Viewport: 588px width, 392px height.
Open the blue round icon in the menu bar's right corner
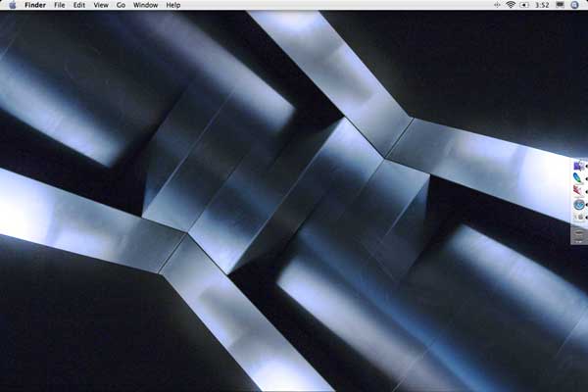575,5
